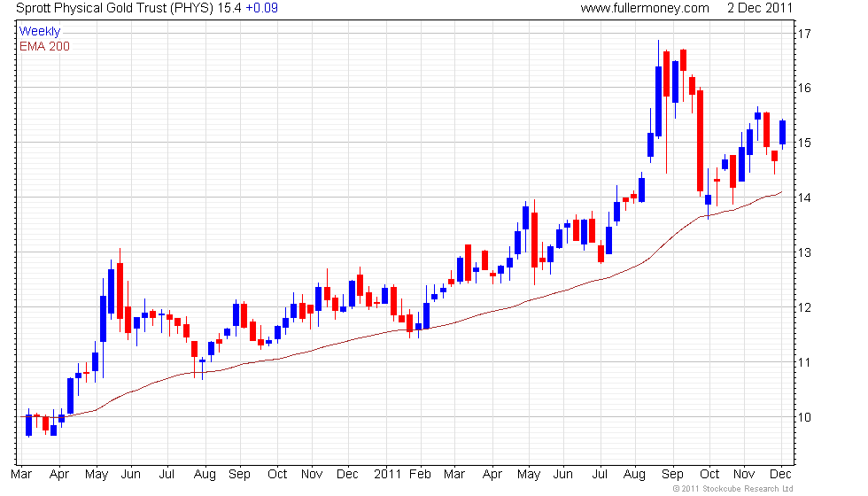Click the 11 price axis label
Screen dimensions: 868x496
[x=804, y=362]
